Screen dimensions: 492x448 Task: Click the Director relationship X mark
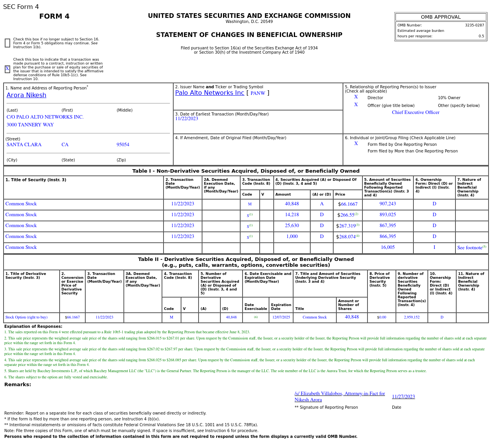356,97
